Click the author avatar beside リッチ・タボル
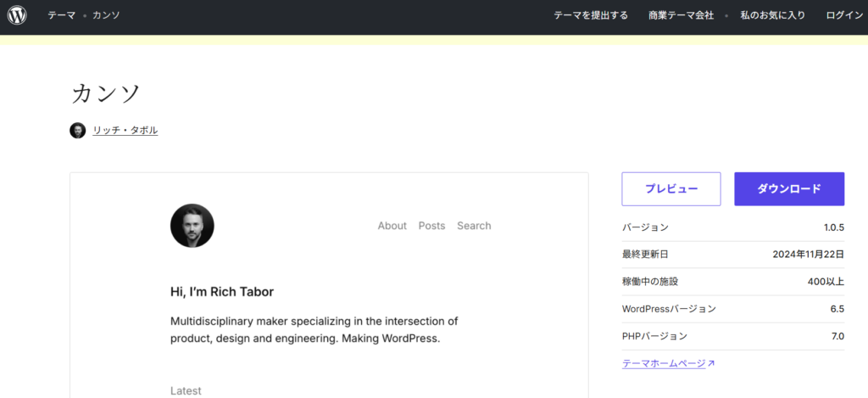This screenshot has height=398, width=868. (77, 131)
